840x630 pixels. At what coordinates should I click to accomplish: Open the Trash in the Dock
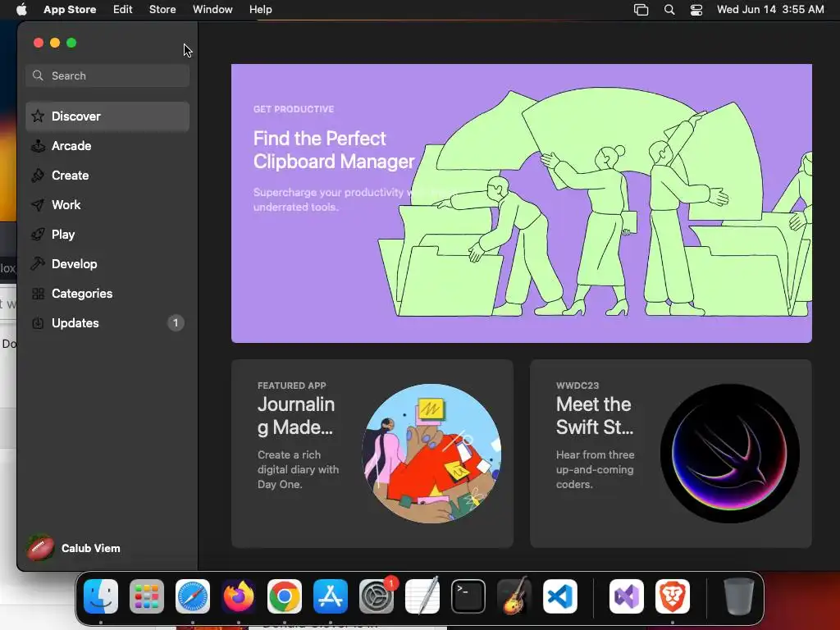click(x=739, y=596)
